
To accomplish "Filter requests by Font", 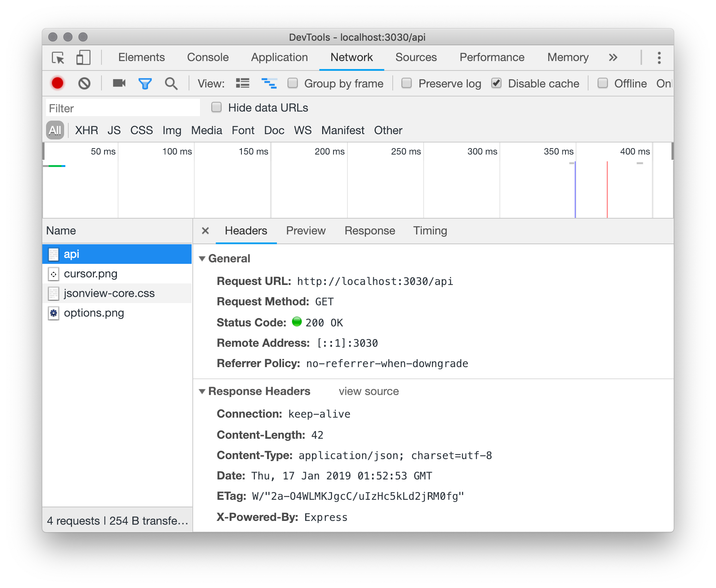I will coord(243,130).
